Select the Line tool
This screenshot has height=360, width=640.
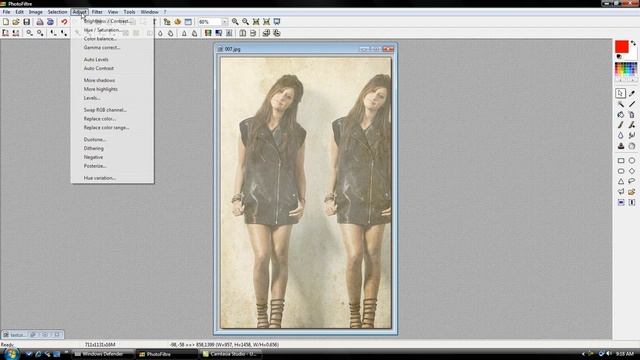point(632,104)
